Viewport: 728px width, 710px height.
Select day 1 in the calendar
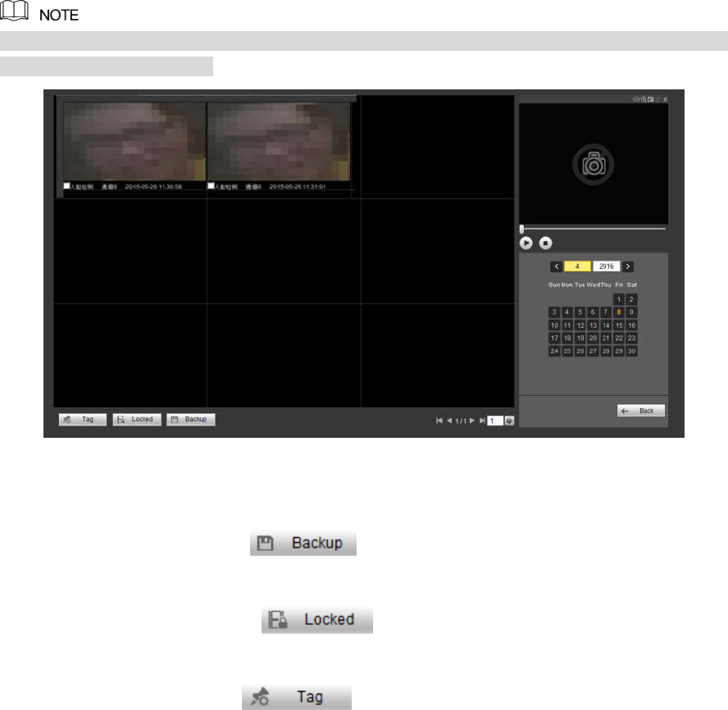pos(619,299)
